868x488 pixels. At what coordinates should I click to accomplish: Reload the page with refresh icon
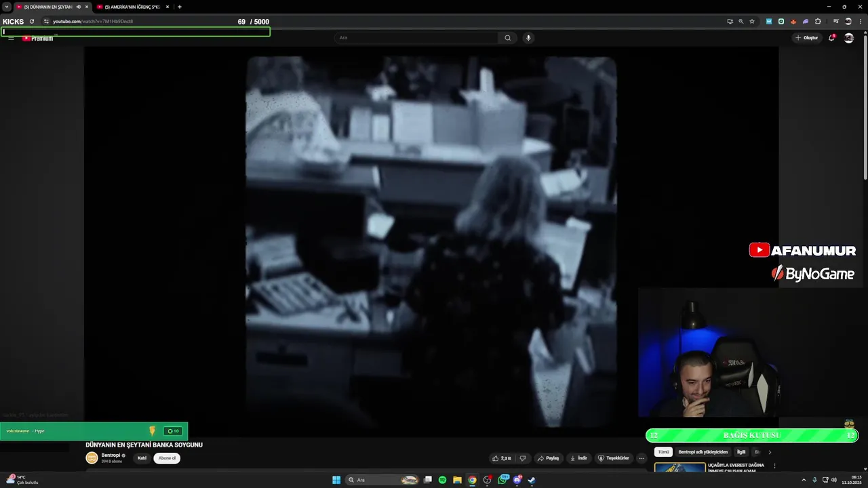[x=31, y=22]
